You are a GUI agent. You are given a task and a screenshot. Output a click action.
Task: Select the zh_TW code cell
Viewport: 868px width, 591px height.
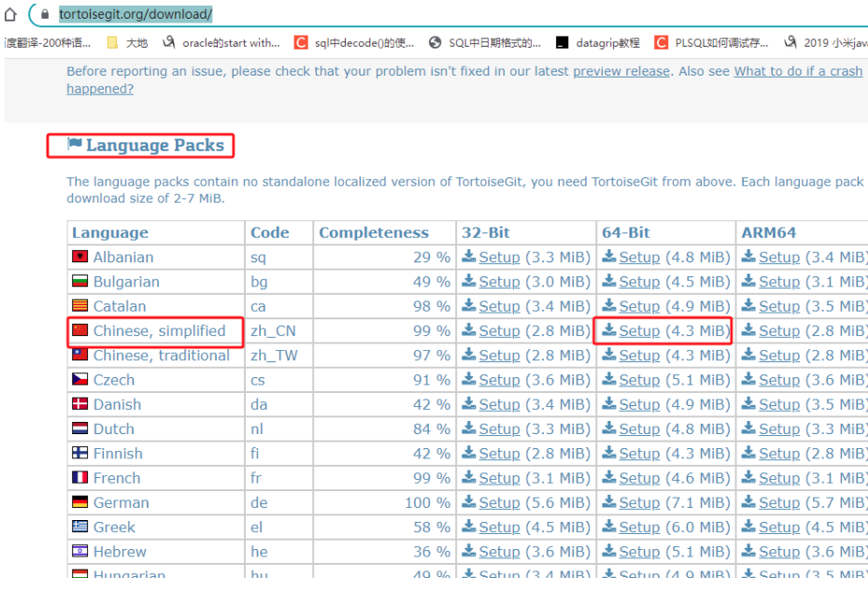click(x=278, y=356)
